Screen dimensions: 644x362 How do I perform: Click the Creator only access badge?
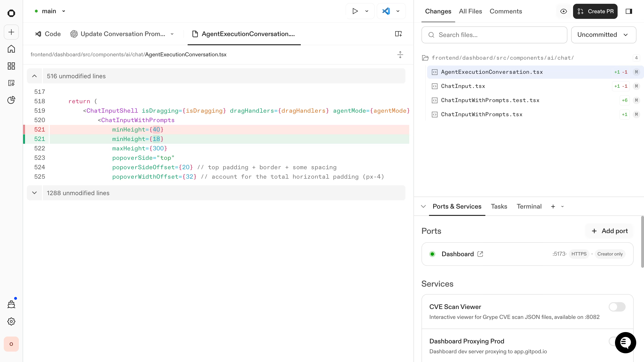pyautogui.click(x=610, y=254)
